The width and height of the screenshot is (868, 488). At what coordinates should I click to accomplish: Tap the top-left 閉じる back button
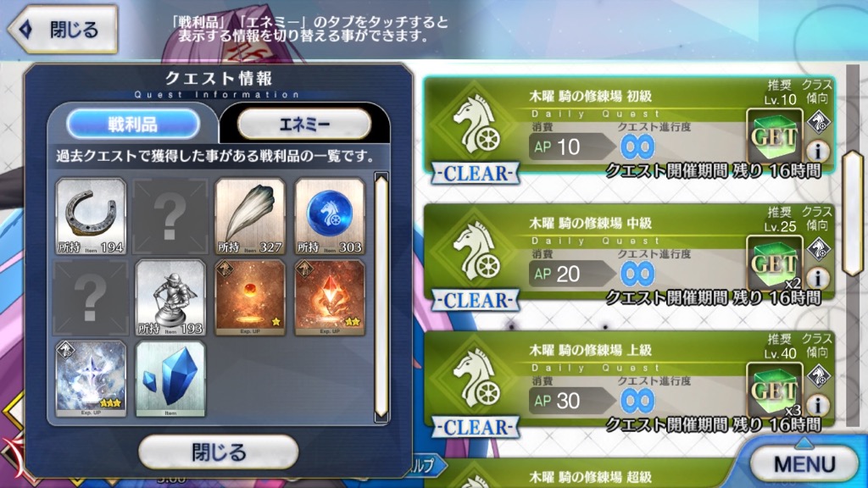63,30
